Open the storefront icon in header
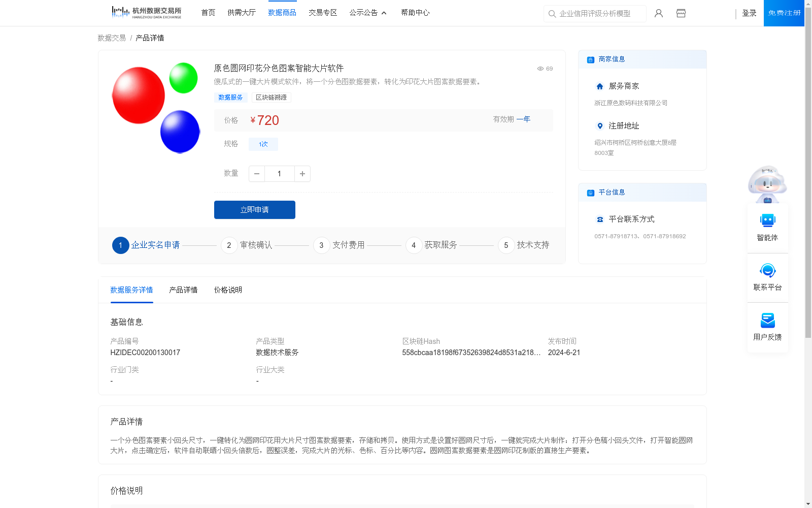The width and height of the screenshot is (812, 508). coord(681,13)
